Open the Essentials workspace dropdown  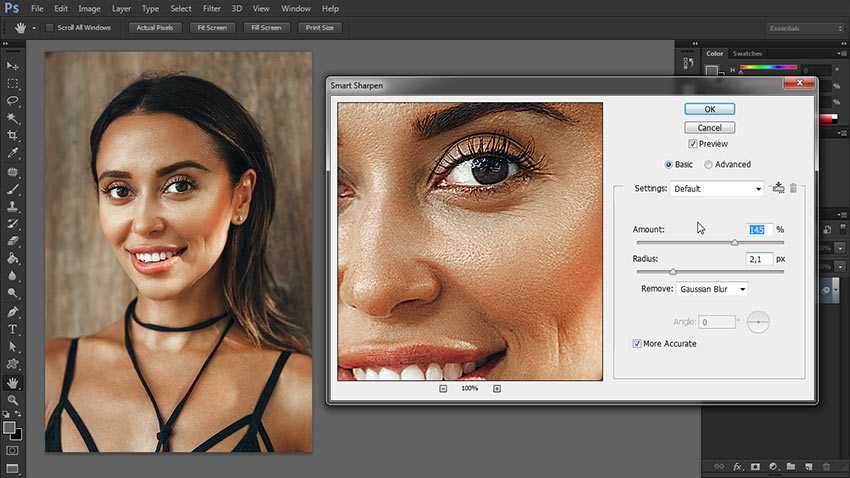(805, 28)
